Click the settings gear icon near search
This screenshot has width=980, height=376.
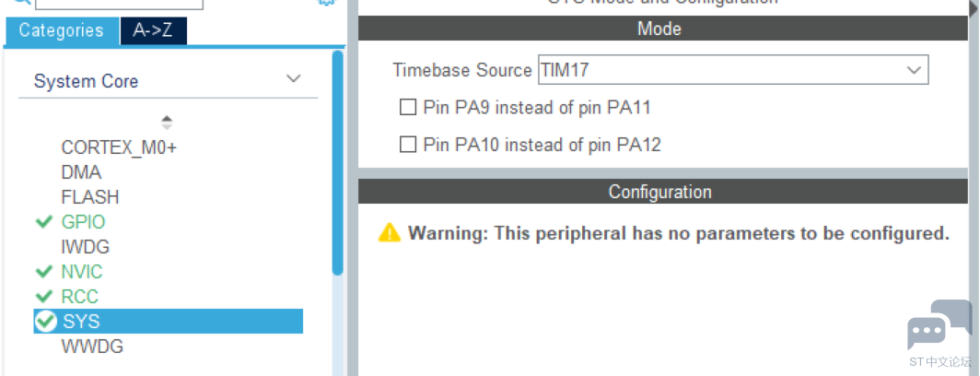click(x=327, y=2)
